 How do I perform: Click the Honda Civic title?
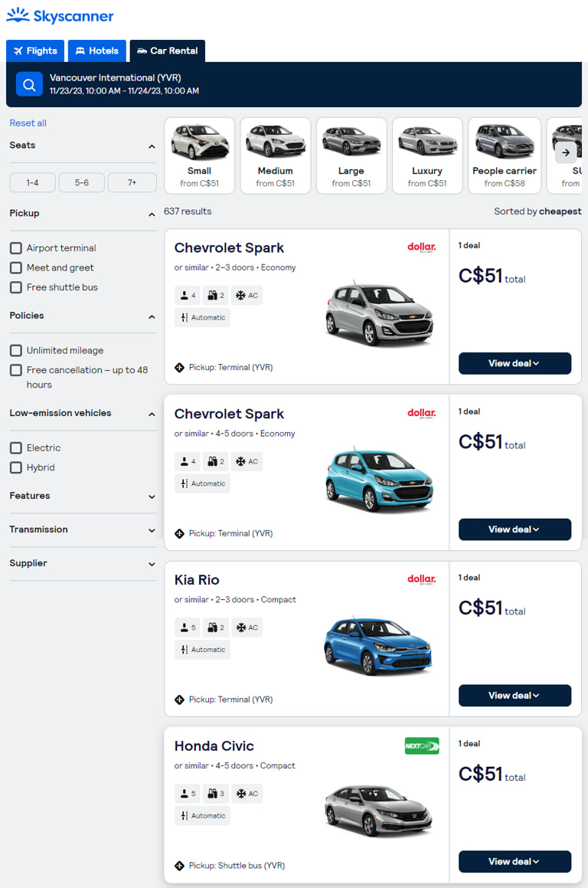tap(214, 745)
